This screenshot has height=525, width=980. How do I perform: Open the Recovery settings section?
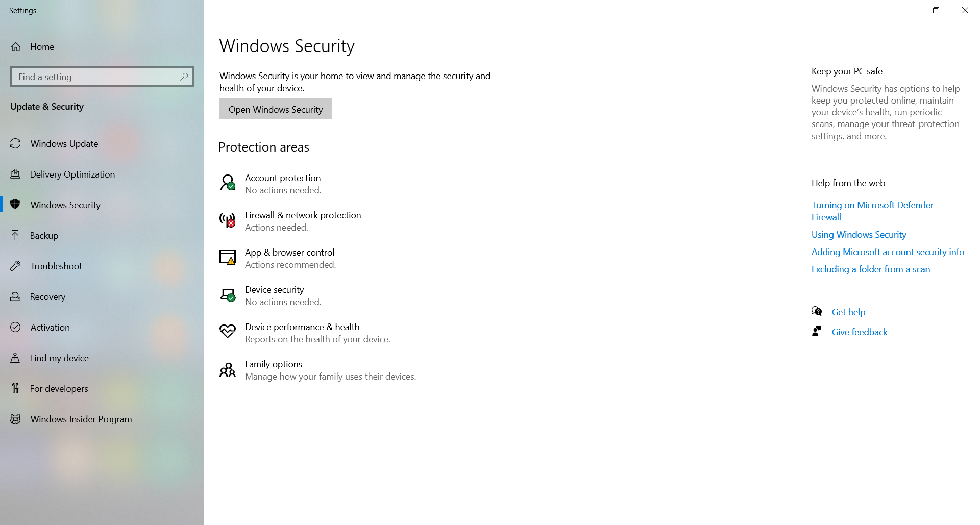tap(47, 297)
